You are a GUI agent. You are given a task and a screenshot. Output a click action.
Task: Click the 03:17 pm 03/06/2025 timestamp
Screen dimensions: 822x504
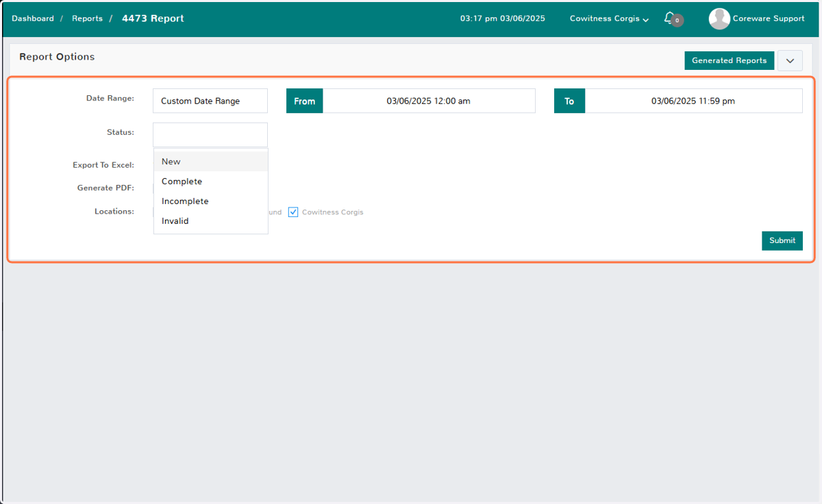[503, 18]
